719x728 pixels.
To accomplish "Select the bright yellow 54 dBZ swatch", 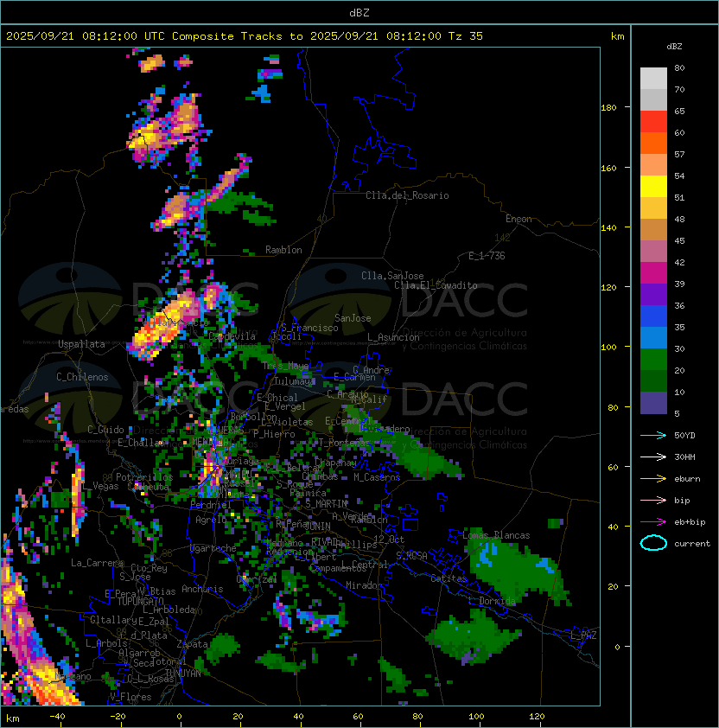I will 653,187.
